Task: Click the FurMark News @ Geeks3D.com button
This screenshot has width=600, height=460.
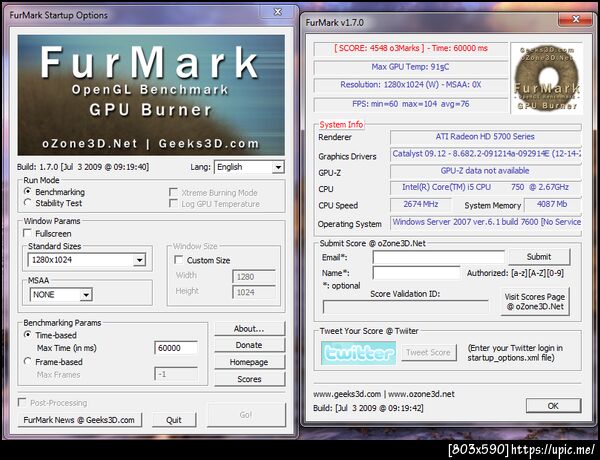Action: (80, 420)
